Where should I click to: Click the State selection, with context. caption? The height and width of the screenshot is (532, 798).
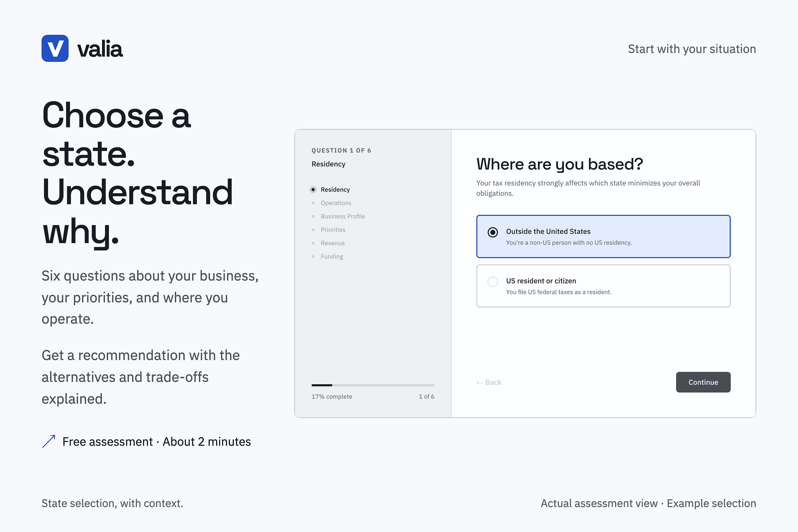coord(112,503)
